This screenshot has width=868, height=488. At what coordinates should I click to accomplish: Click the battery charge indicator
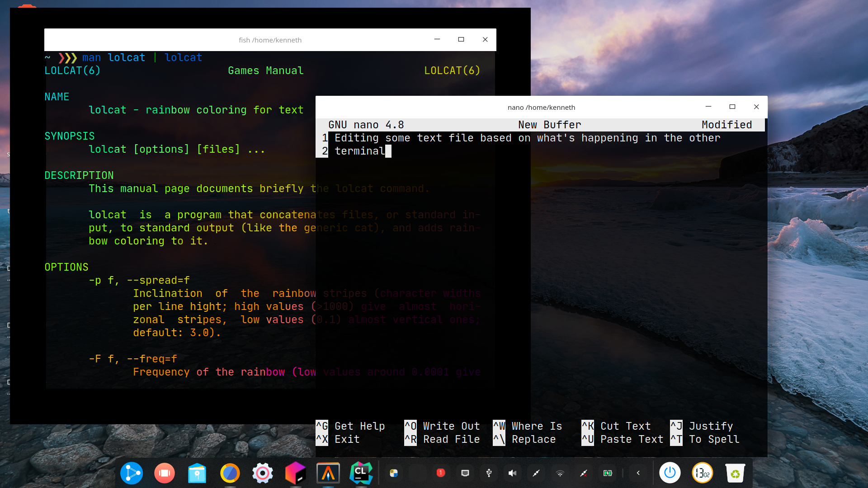pyautogui.click(x=608, y=473)
